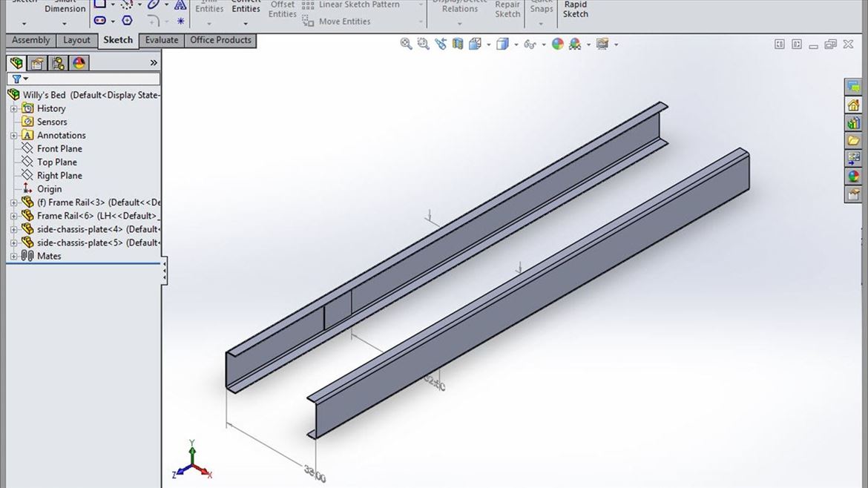This screenshot has height=488, width=868.
Task: Switch to the Sketch tab
Action: [118, 40]
